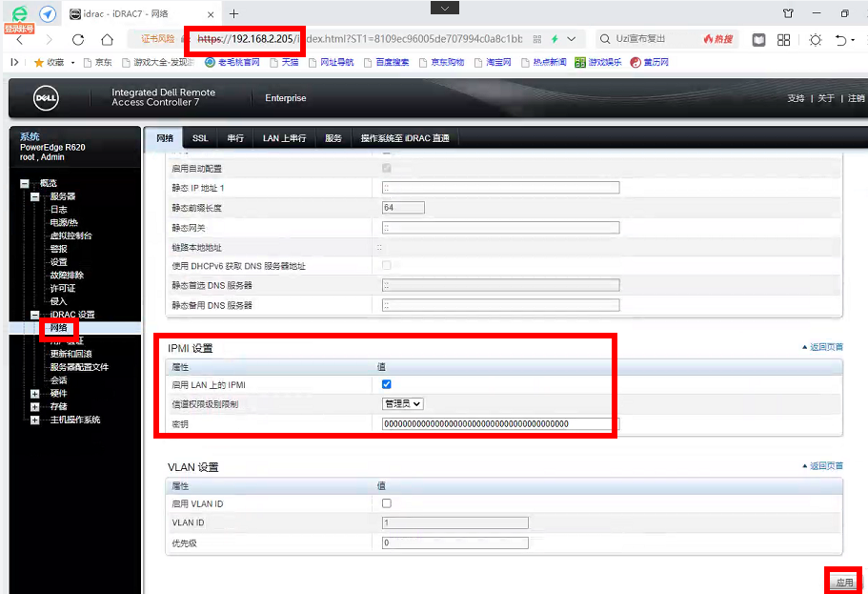Go to browser home page icon
The width and height of the screenshot is (868, 594).
107,40
